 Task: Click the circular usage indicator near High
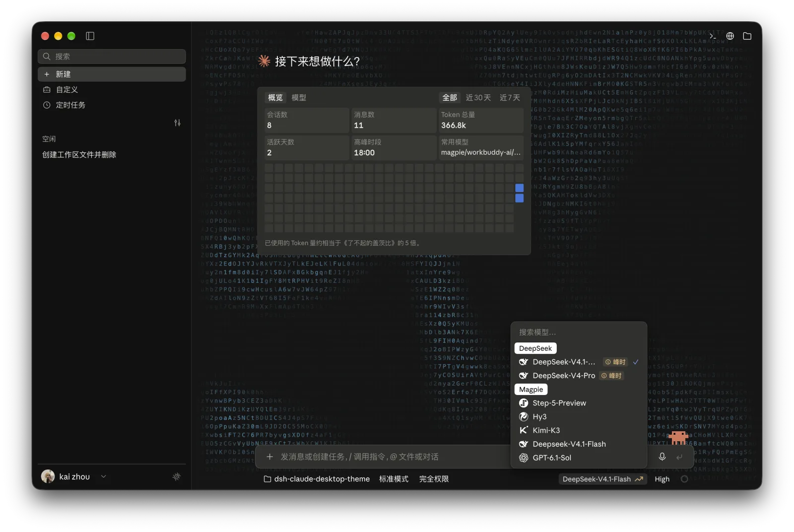[x=684, y=479]
